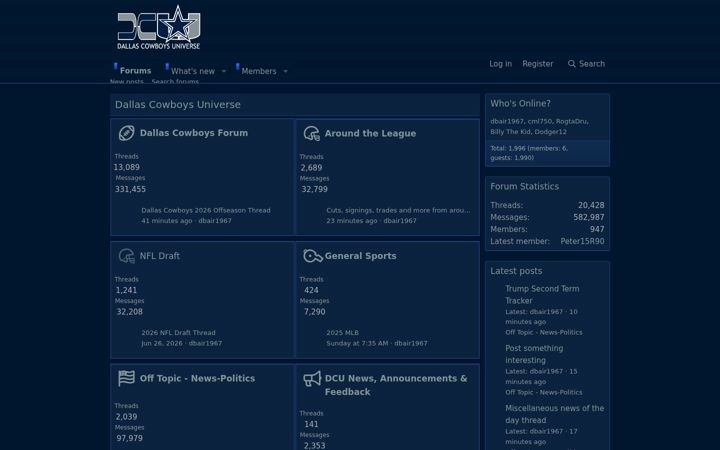Screen dimensions: 720x450
Task: Open Trump Second Term Tracker latest post
Action: [542, 295]
